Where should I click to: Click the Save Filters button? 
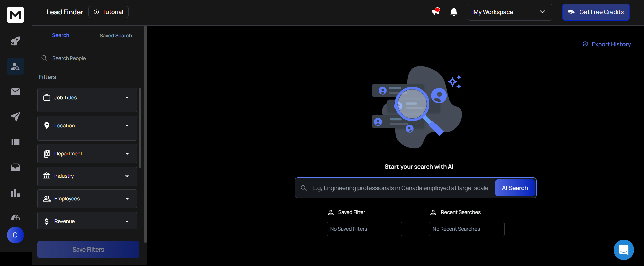tap(88, 250)
